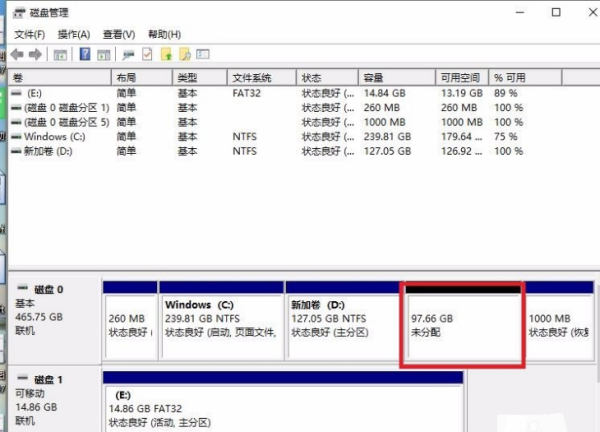Open the view settings list icon
Image resolution: width=600 pixels, height=432 pixels.
203,54
